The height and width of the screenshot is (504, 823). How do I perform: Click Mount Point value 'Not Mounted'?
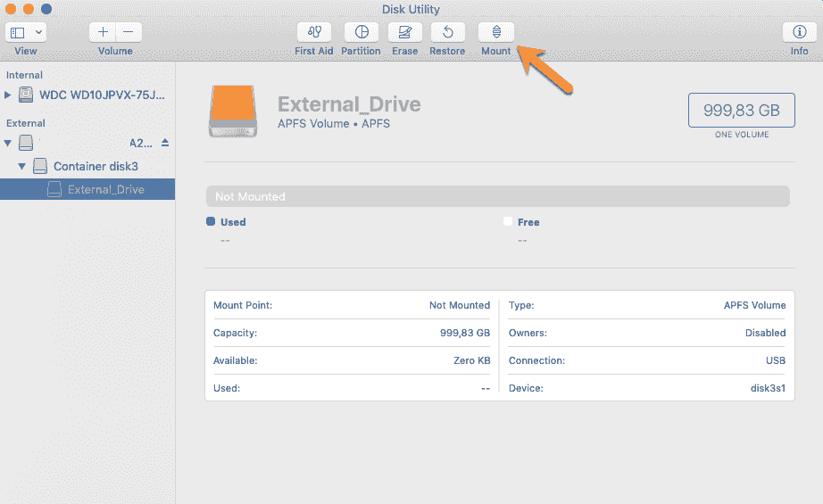(x=460, y=305)
